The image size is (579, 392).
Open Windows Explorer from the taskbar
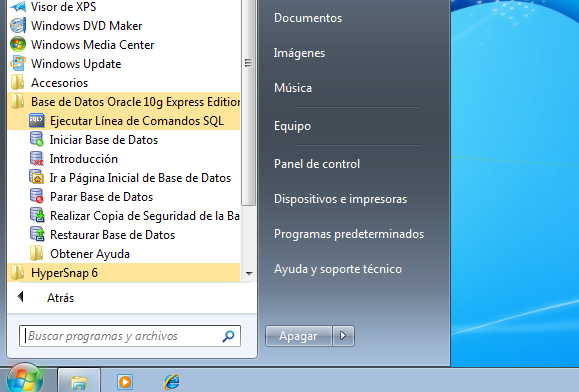point(79,382)
